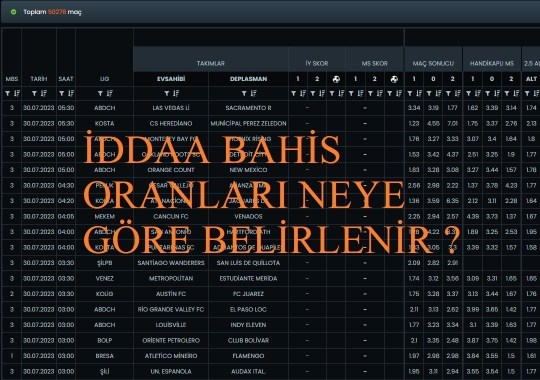Click the filter icon under MBS column

(x=8, y=93)
